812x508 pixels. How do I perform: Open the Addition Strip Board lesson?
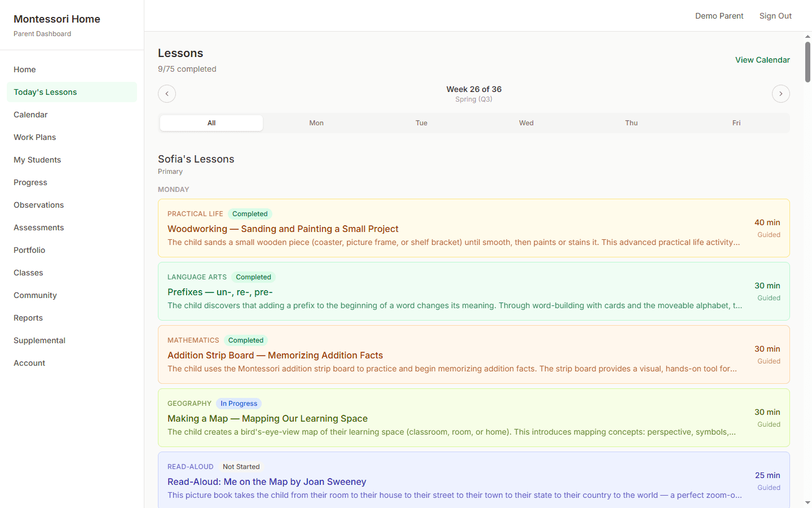pyautogui.click(x=474, y=354)
